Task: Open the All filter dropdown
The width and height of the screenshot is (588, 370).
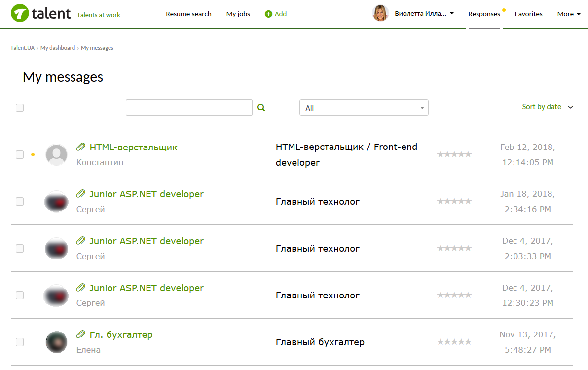Action: 364,108
